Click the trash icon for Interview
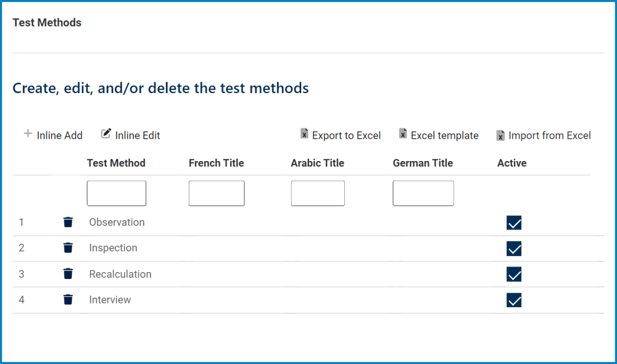 (x=68, y=299)
